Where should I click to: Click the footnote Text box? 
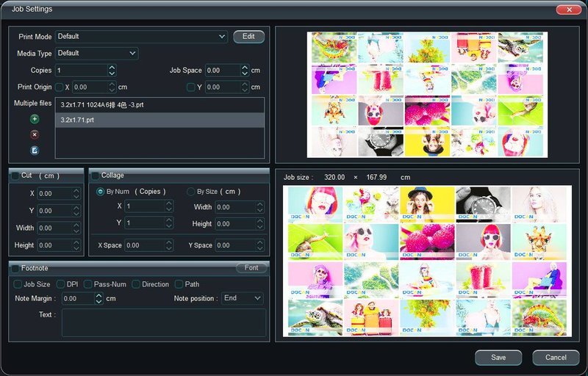click(164, 322)
